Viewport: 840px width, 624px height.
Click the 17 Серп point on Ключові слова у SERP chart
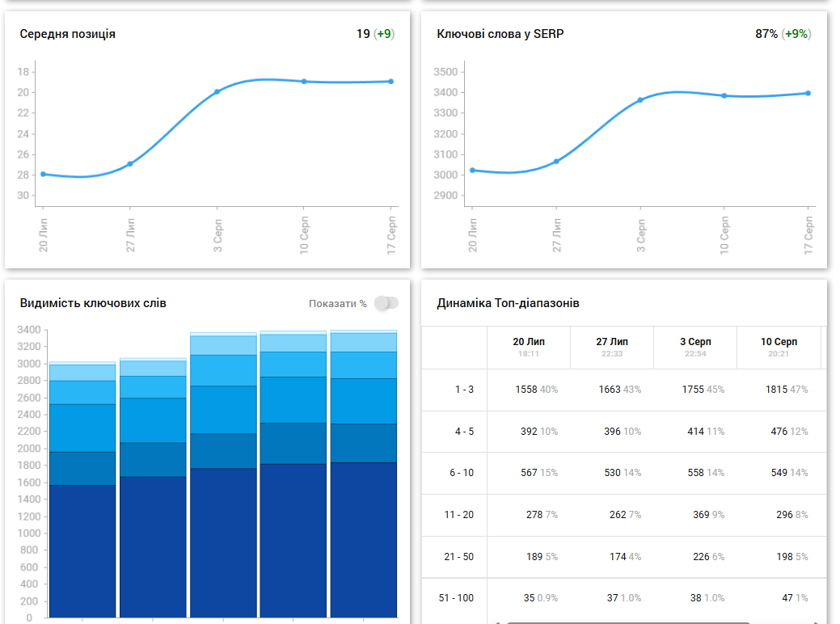808,93
